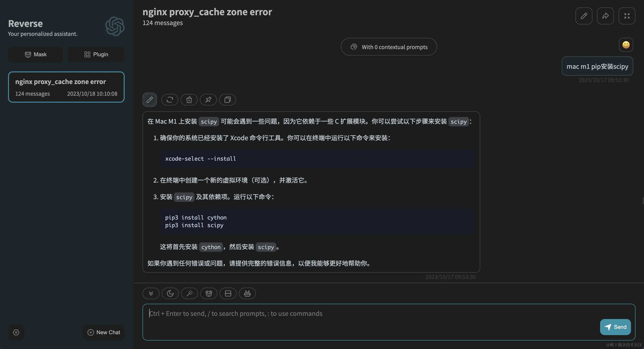Collapse fullscreen with minimize arrows icon
The width and height of the screenshot is (644, 349).
tap(627, 16)
